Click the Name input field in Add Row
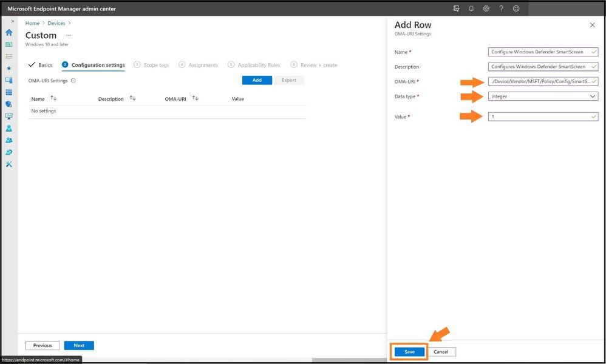The width and height of the screenshot is (606, 364). [543, 52]
